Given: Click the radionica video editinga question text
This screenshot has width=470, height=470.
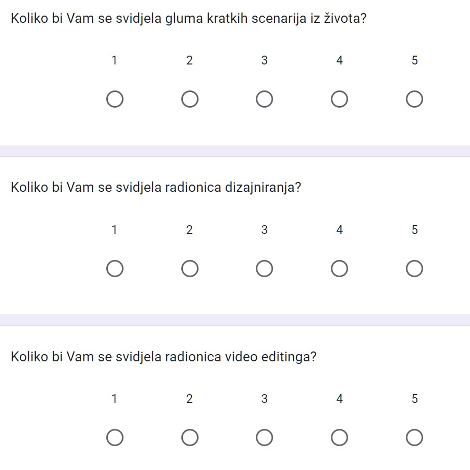Looking at the screenshot, I should coord(164,357).
